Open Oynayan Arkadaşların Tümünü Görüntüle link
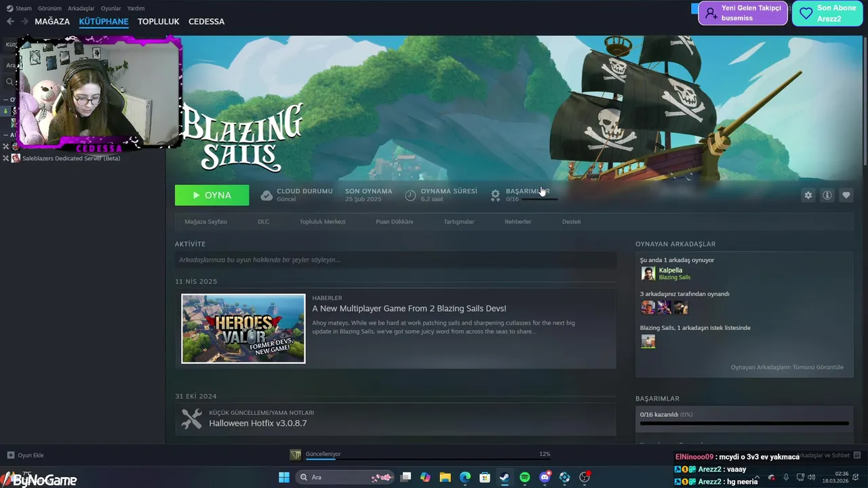This screenshot has height=488, width=868. click(x=787, y=367)
